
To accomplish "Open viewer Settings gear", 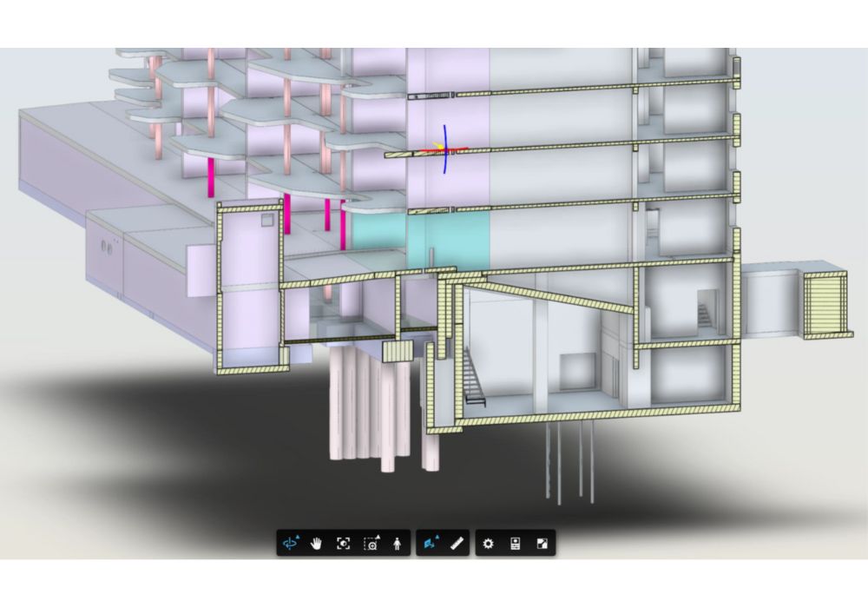I will click(489, 544).
